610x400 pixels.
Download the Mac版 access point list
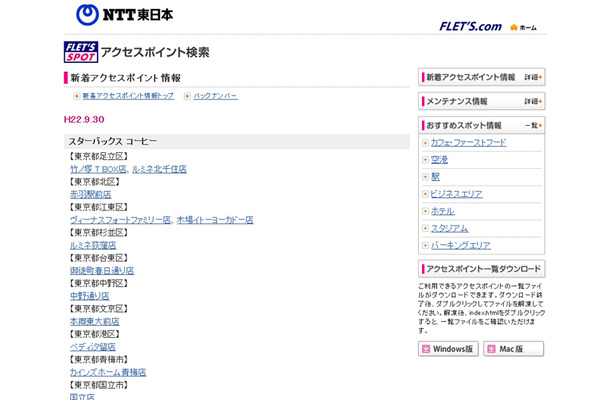514,349
